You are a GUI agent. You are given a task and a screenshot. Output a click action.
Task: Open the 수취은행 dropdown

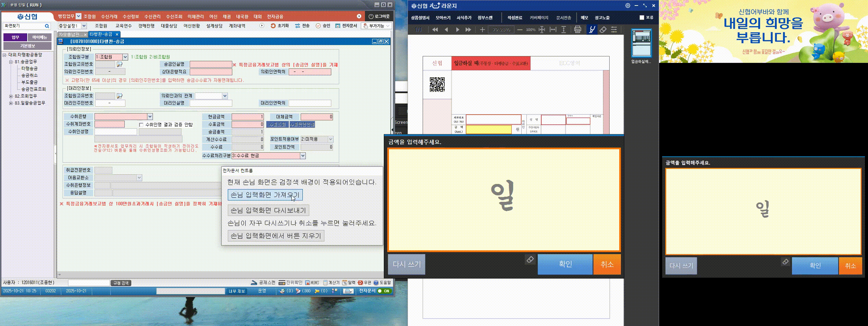coord(149,117)
